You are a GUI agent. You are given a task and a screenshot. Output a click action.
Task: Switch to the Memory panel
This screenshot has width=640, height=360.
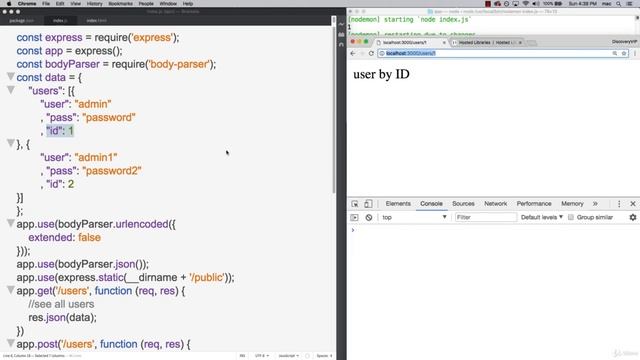pos(572,204)
